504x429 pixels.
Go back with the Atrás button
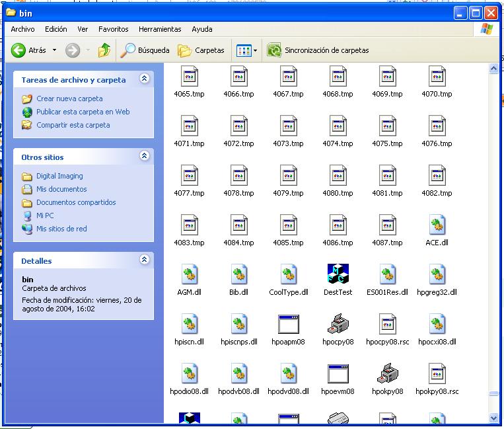[28, 50]
